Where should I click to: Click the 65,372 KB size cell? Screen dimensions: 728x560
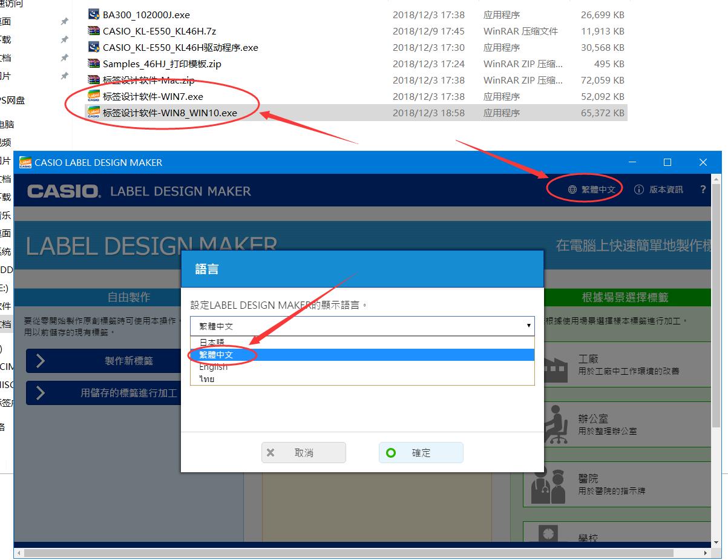602,113
